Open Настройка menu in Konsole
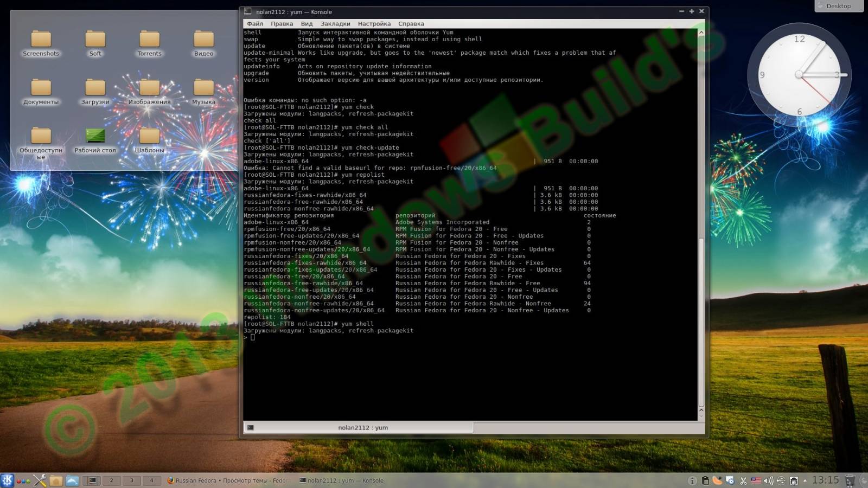868x488 pixels. point(374,24)
